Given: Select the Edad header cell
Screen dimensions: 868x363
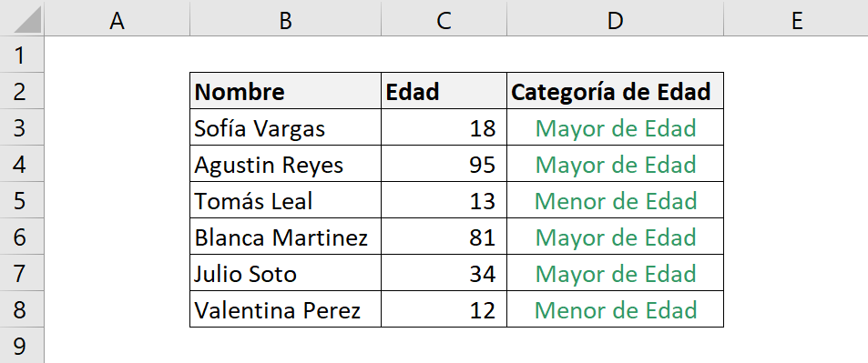Looking at the screenshot, I should click(444, 91).
